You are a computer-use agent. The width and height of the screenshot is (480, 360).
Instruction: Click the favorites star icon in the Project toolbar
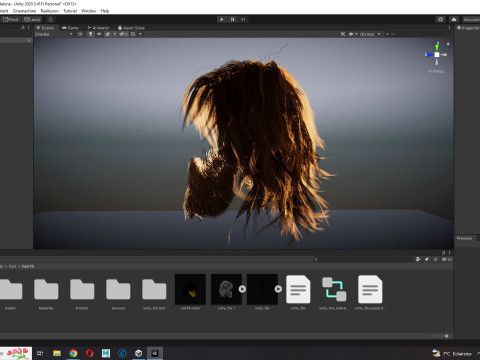(x=435, y=259)
